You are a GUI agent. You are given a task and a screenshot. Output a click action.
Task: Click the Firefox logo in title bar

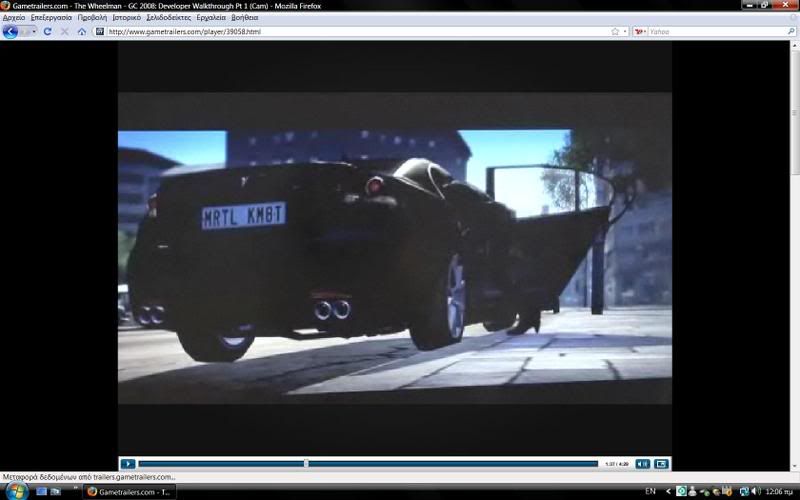pyautogui.click(x=6, y=6)
